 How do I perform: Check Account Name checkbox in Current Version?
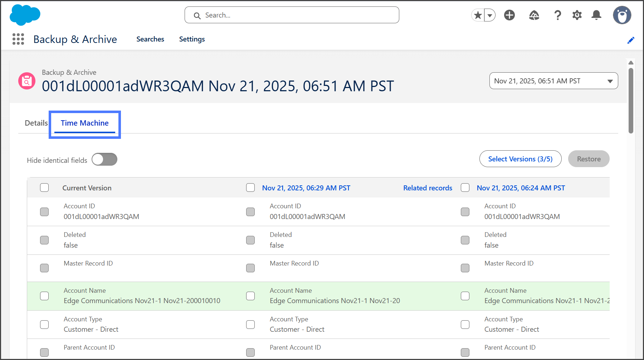pos(44,296)
